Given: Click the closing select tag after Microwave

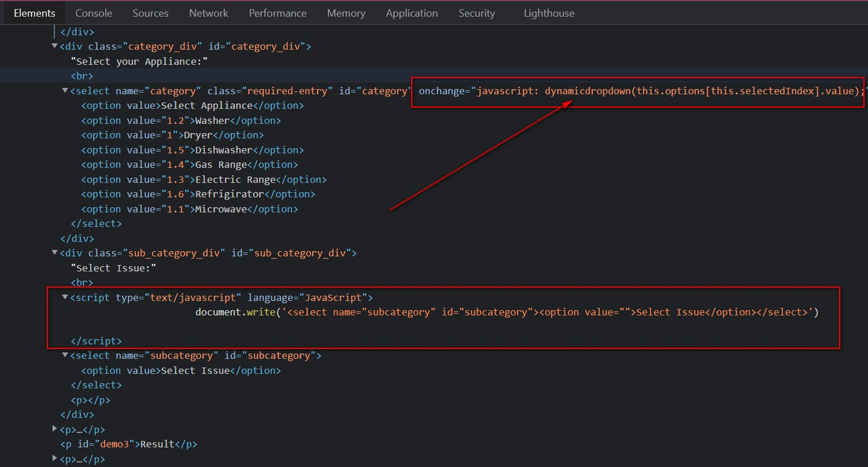Looking at the screenshot, I should tap(96, 223).
